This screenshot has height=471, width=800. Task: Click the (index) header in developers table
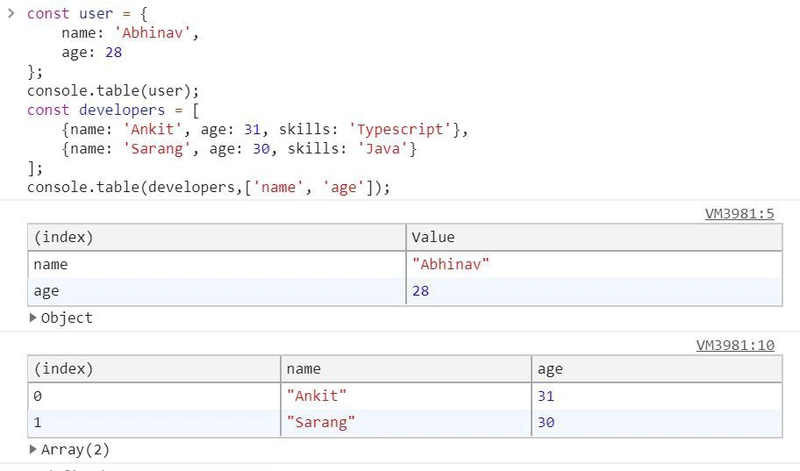63,369
